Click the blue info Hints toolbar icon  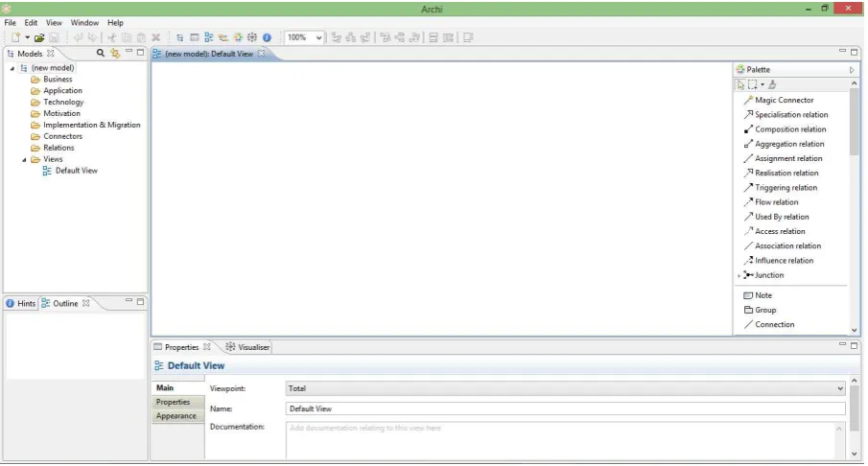267,37
